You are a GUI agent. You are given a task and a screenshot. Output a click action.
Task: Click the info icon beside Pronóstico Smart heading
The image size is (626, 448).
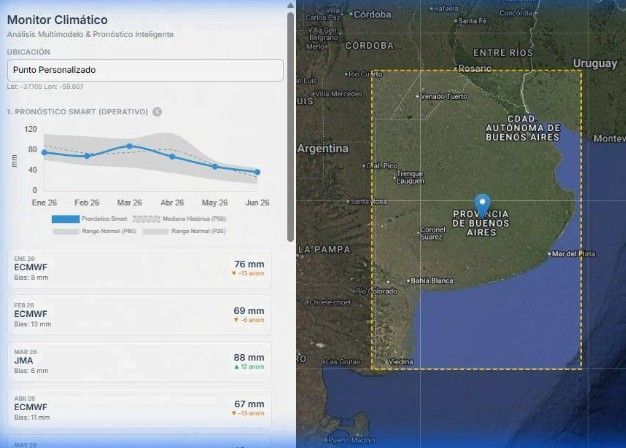tap(157, 112)
